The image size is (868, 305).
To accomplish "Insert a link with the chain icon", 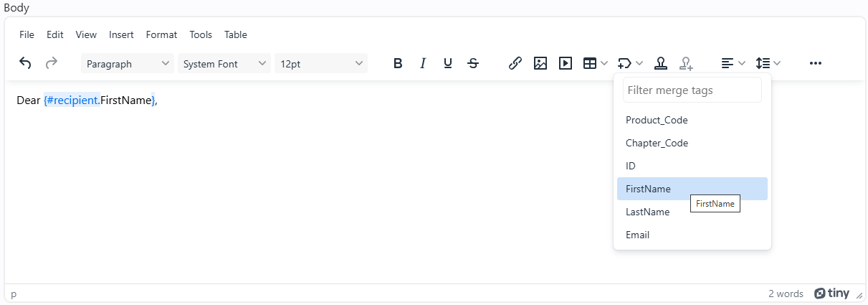I will pyautogui.click(x=515, y=63).
